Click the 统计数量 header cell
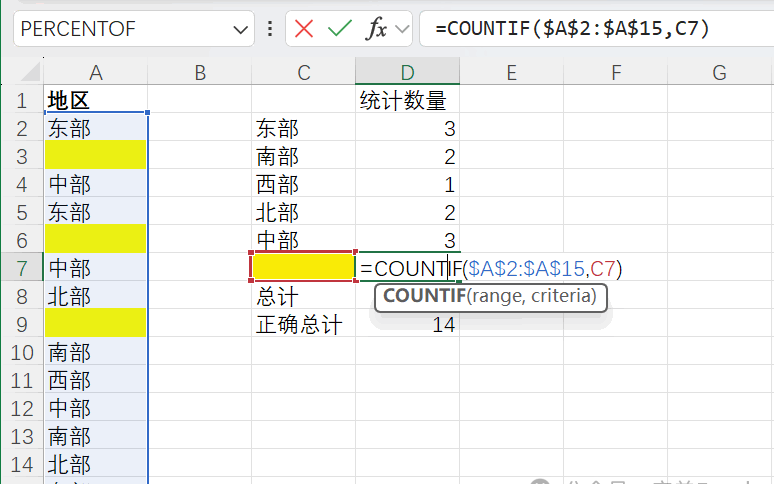The width and height of the screenshot is (774, 484). 408,101
